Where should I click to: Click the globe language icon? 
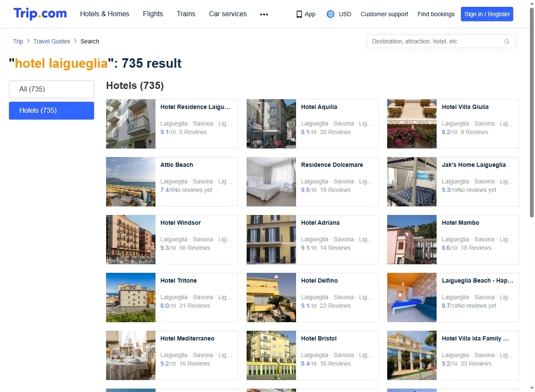(x=330, y=14)
